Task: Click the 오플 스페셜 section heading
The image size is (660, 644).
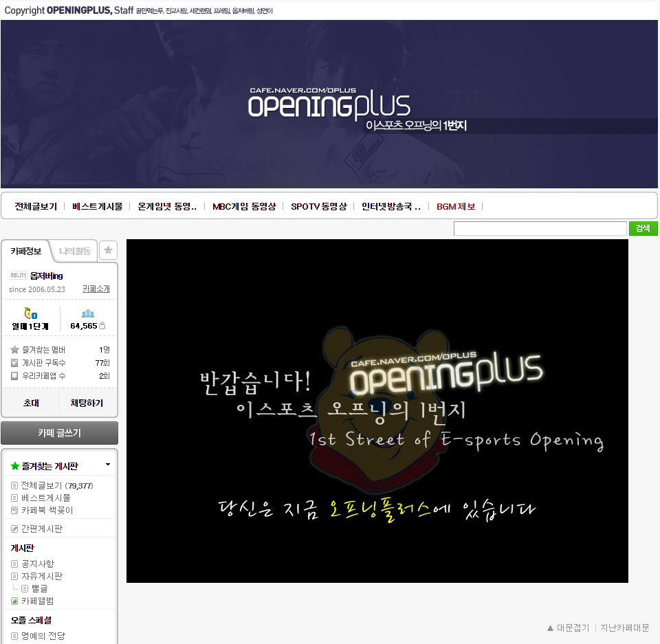Action: [x=31, y=620]
